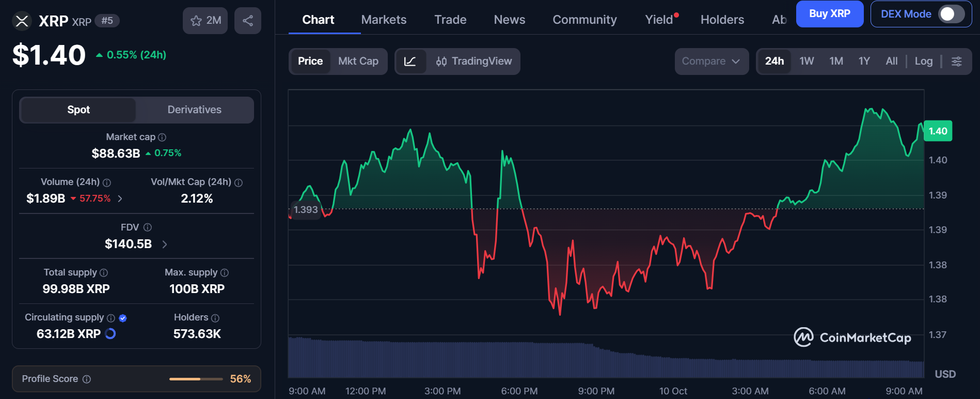The height and width of the screenshot is (399, 980).
Task: Show Volume (24h) info icon
Action: (x=107, y=182)
